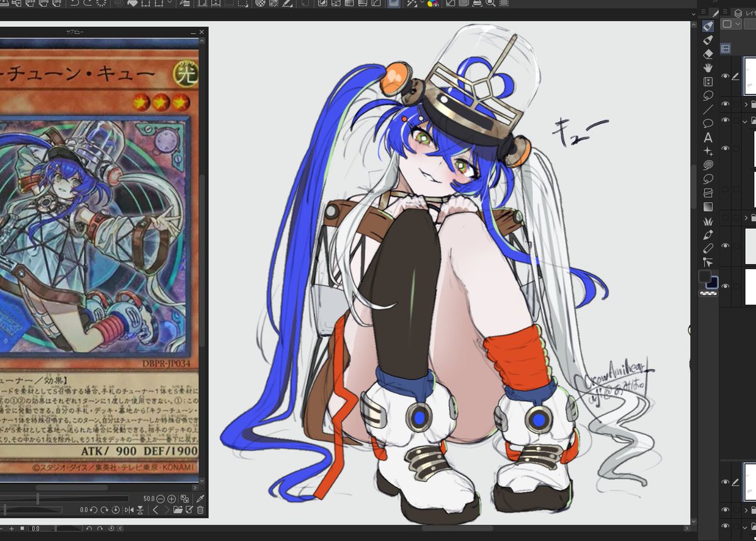
Task: Hide the light gray thumbnail layer
Action: (x=725, y=245)
